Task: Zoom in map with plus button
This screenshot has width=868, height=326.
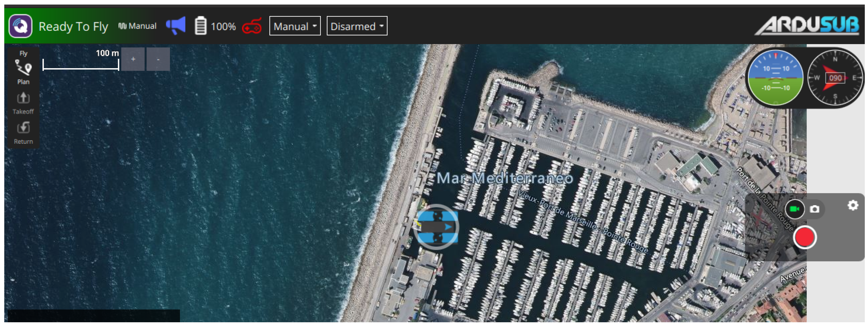Action: [x=133, y=59]
